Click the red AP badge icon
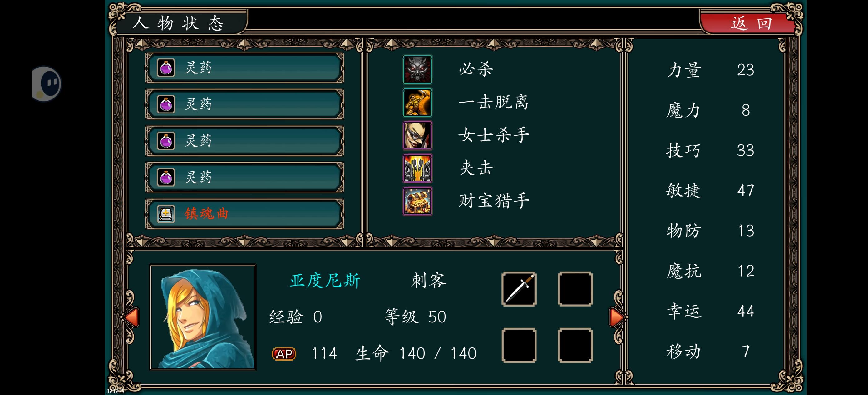 (x=284, y=354)
